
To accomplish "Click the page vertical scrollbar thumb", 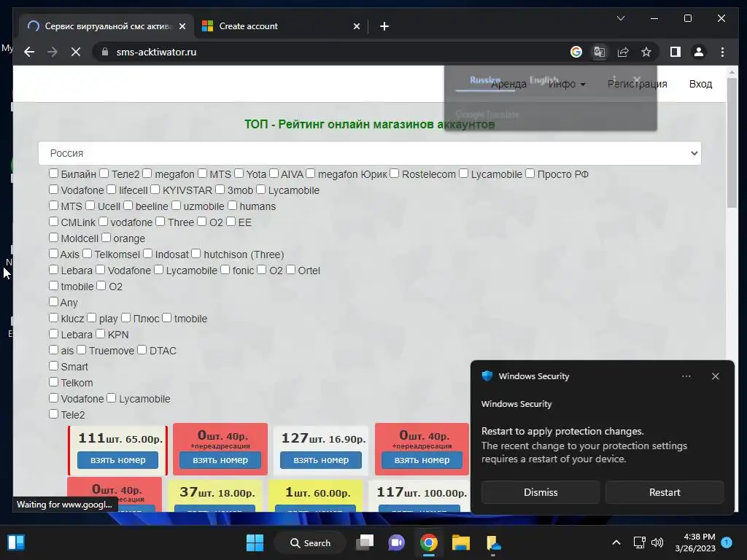I will click(732, 143).
